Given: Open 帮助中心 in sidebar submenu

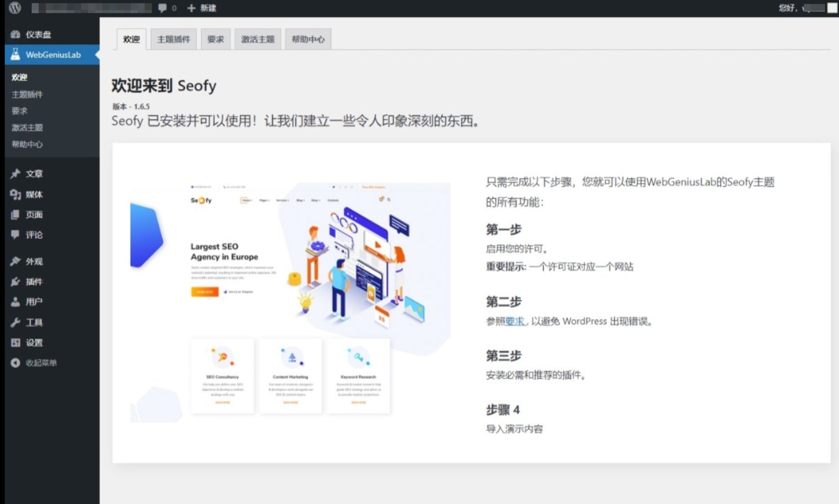Looking at the screenshot, I should pos(27,144).
